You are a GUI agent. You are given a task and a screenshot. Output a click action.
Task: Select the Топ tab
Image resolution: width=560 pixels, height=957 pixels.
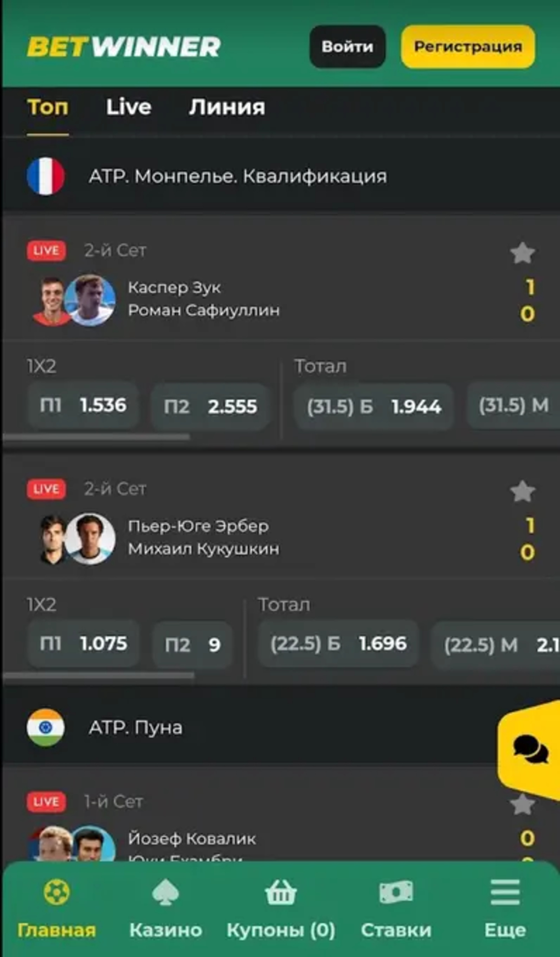[48, 107]
